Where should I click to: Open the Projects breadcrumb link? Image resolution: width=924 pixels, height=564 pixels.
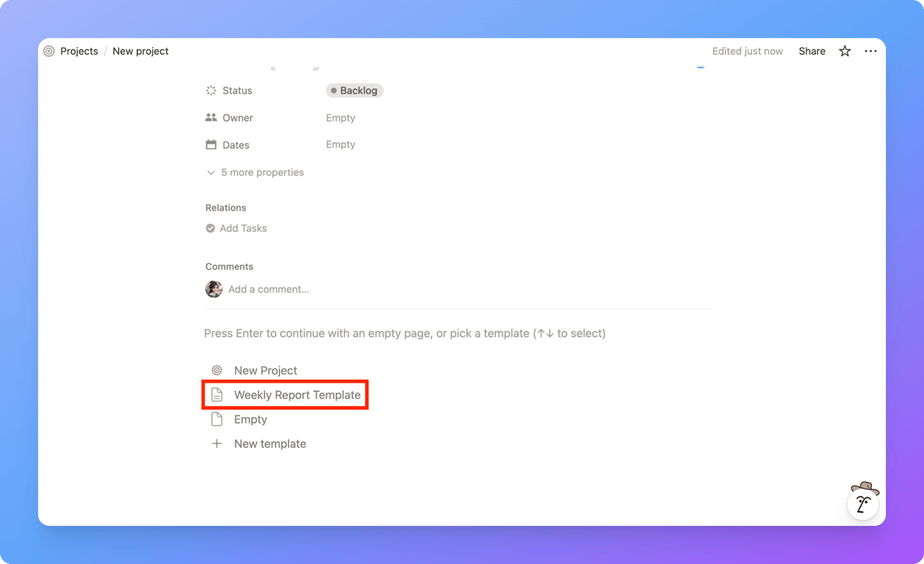tap(79, 51)
